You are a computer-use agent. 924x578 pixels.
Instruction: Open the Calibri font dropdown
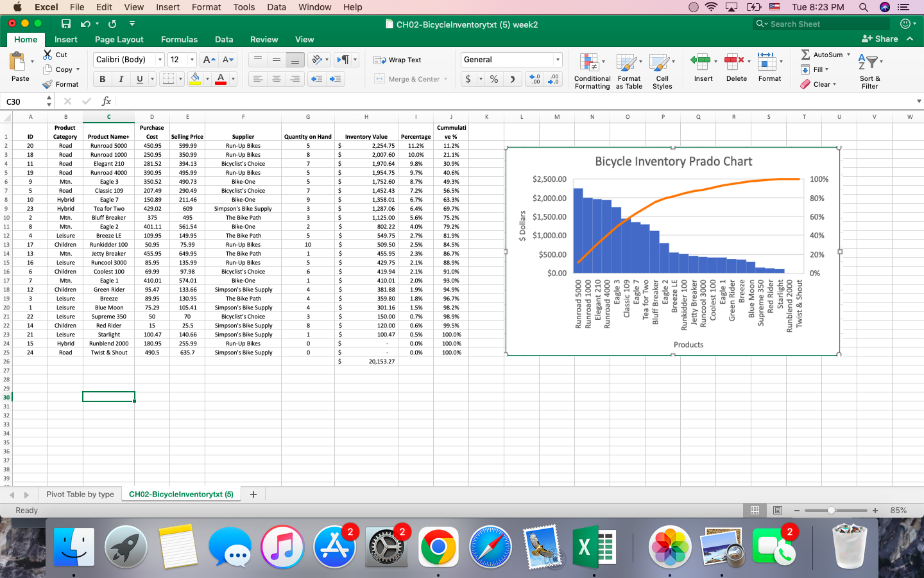(x=160, y=59)
